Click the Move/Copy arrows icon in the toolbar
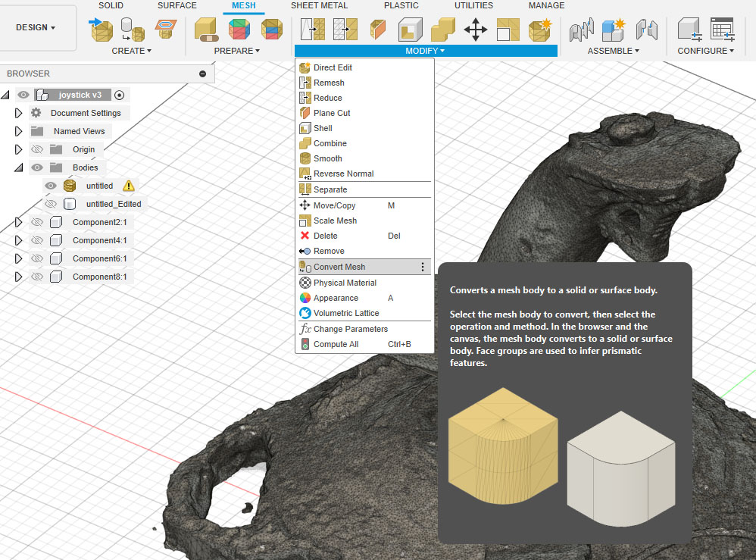Viewport: 756px width, 560px height. pos(476,30)
